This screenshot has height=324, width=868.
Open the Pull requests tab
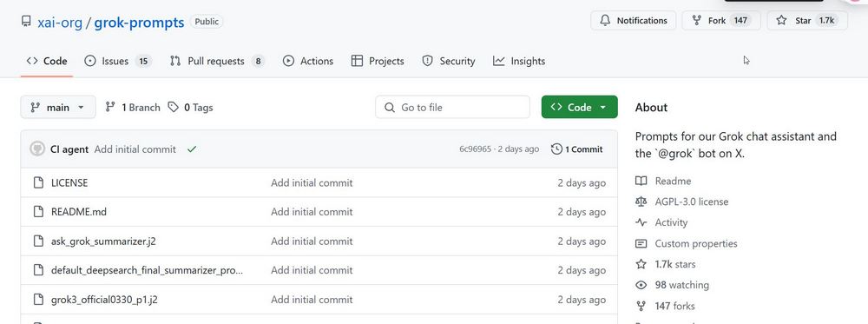point(217,61)
